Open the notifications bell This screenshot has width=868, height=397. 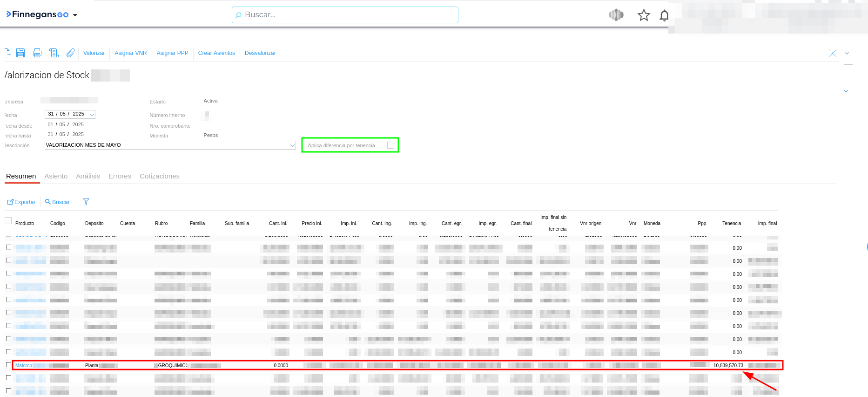tap(664, 15)
